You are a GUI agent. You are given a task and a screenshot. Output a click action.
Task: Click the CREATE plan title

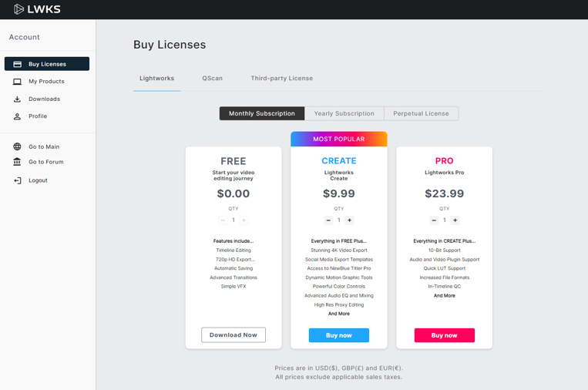point(339,161)
